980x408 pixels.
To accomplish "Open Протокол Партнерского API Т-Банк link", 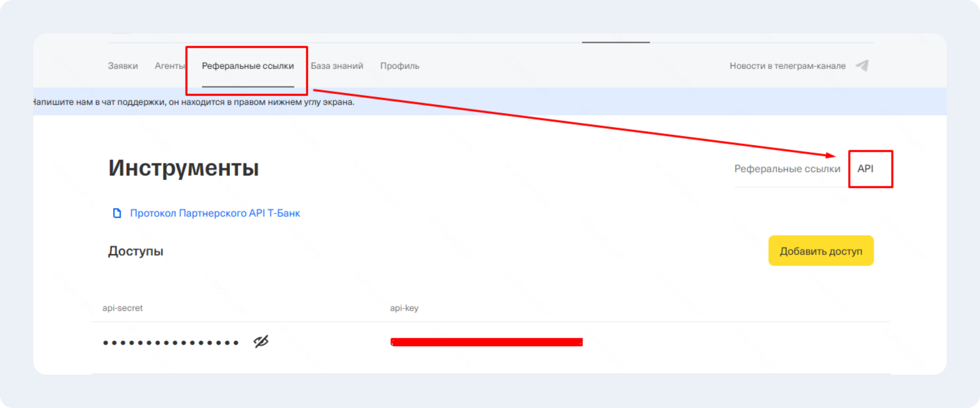I will tap(215, 213).
